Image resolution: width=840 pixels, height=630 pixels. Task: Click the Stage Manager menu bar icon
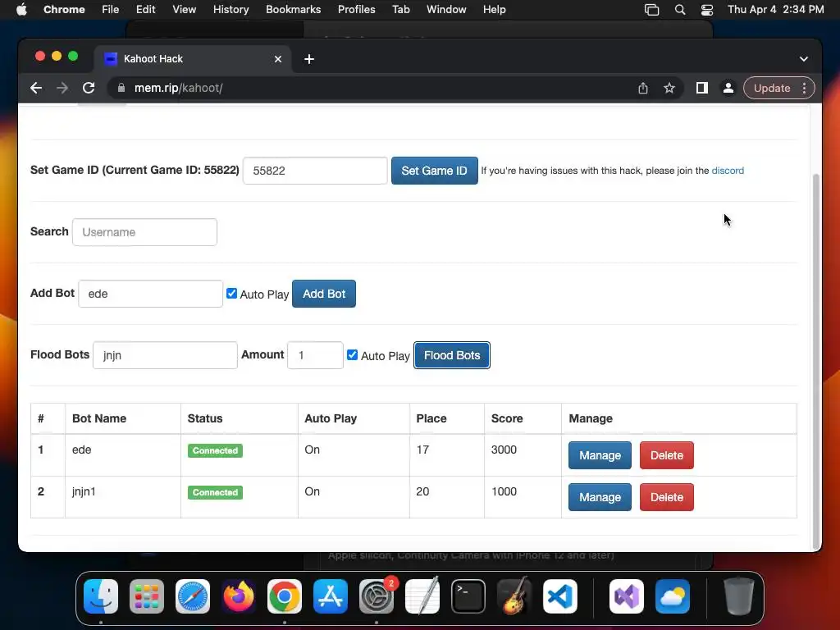(651, 9)
